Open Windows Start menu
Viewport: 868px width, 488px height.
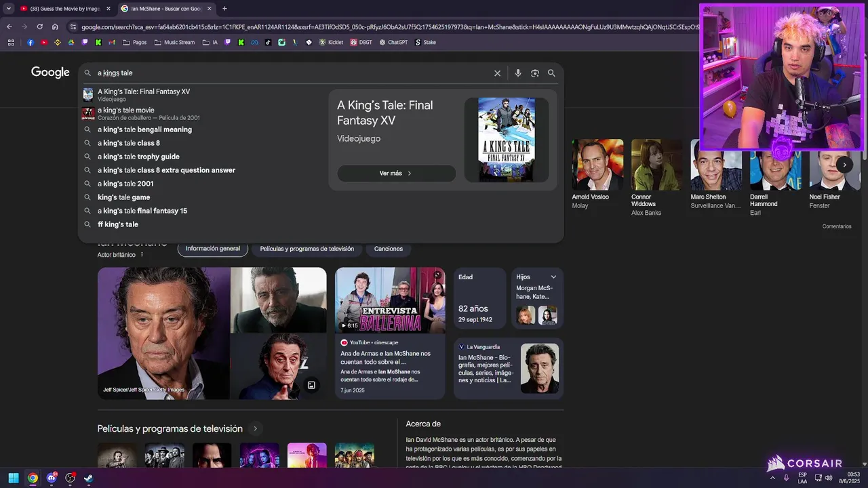point(14,478)
